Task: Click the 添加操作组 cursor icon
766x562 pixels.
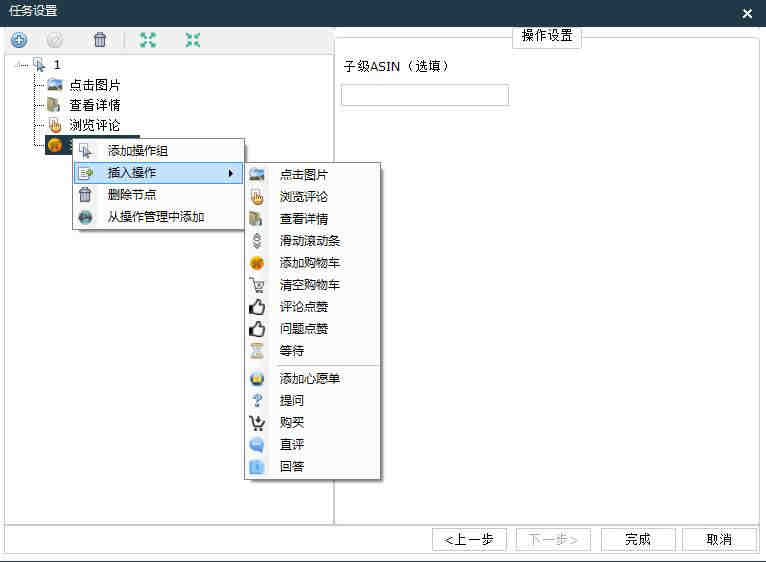Action: [x=85, y=151]
